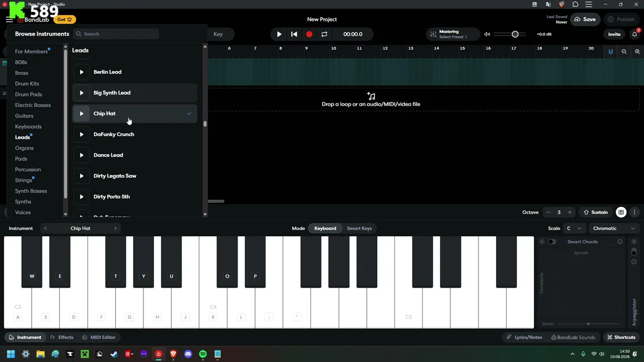Screen dimensions: 644x362
Task: Mute the master volume speaker icon
Action: coord(487,34)
